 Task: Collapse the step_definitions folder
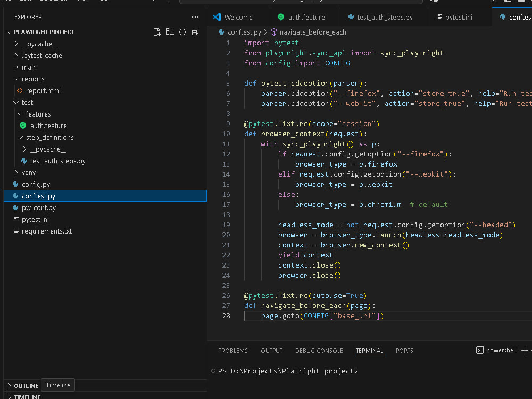coord(20,137)
